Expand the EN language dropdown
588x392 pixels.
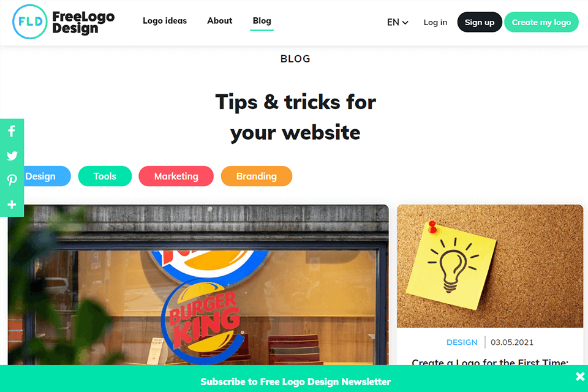point(398,23)
